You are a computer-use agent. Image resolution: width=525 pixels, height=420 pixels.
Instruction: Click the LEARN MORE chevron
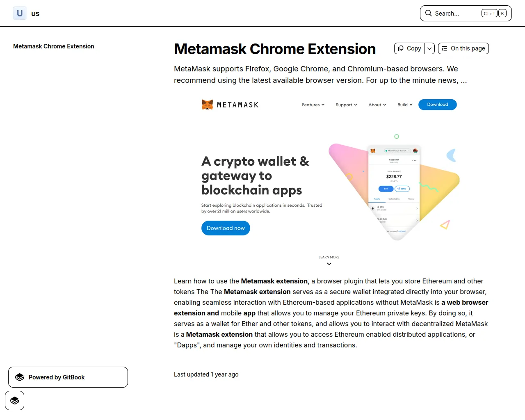(x=329, y=264)
